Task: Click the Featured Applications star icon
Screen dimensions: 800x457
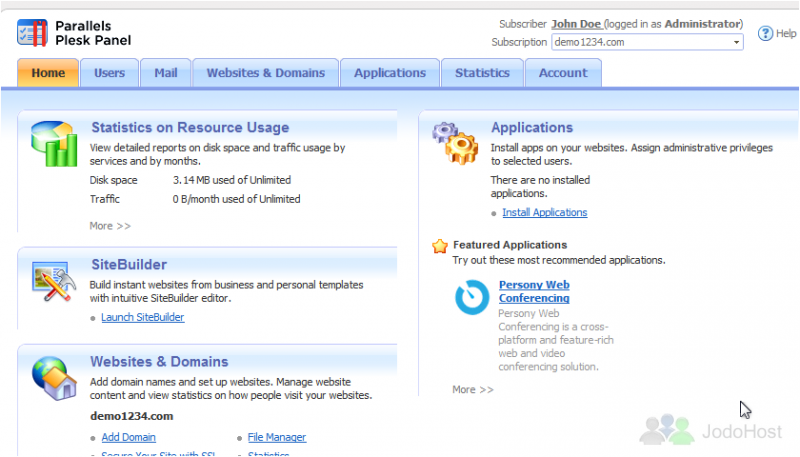Action: (440, 245)
